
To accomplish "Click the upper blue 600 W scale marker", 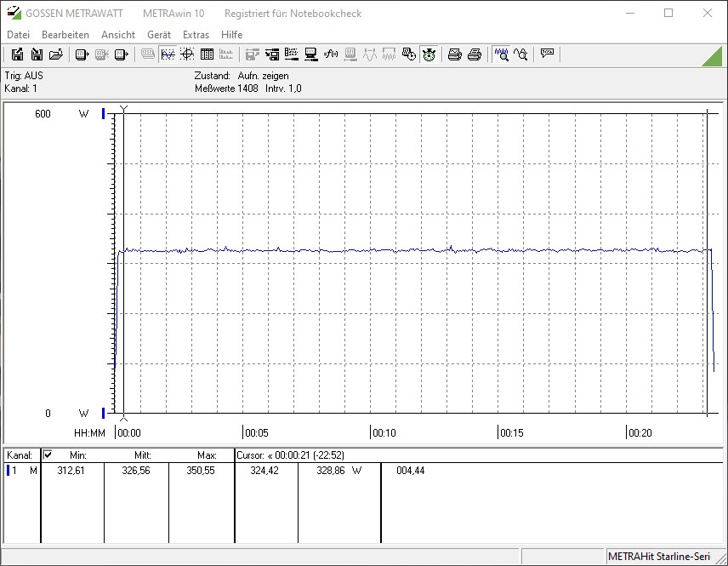I will click(x=103, y=114).
